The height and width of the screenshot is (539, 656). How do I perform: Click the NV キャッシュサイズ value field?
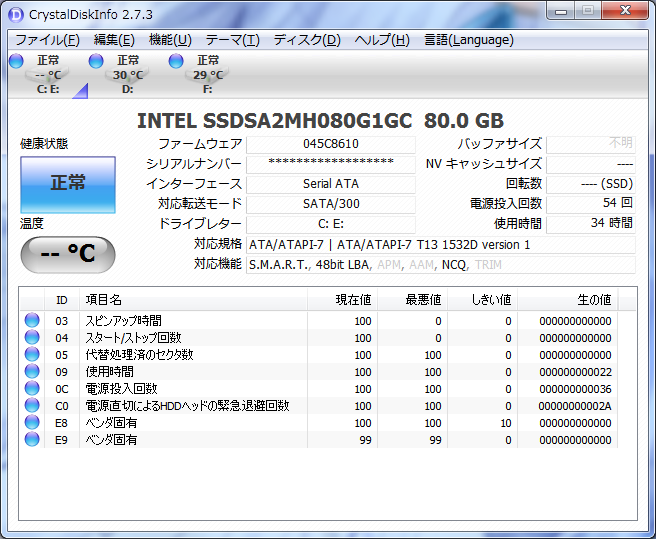tap(591, 164)
